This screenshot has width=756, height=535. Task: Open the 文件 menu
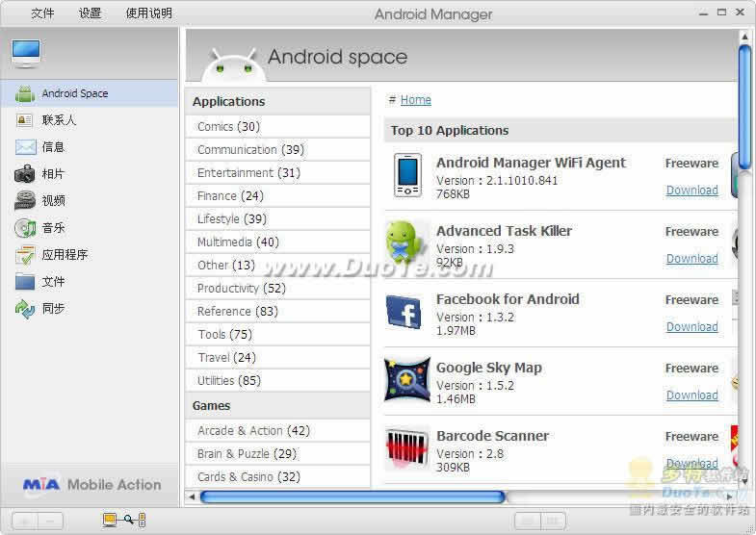coord(42,13)
